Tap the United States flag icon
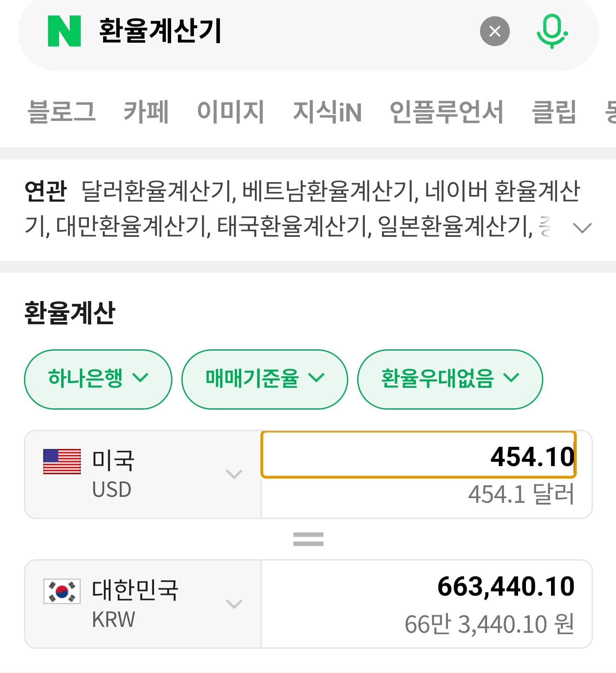The image size is (616, 673). [62, 462]
